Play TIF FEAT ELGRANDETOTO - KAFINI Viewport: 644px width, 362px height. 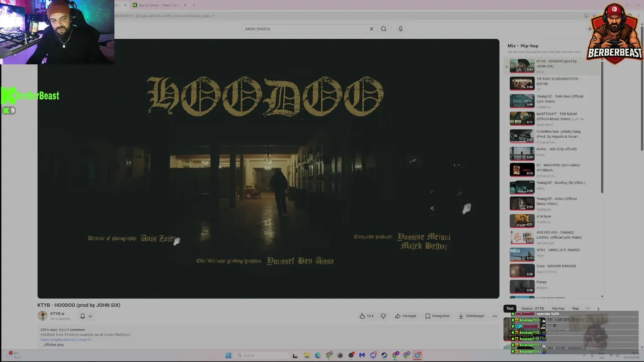click(x=553, y=83)
